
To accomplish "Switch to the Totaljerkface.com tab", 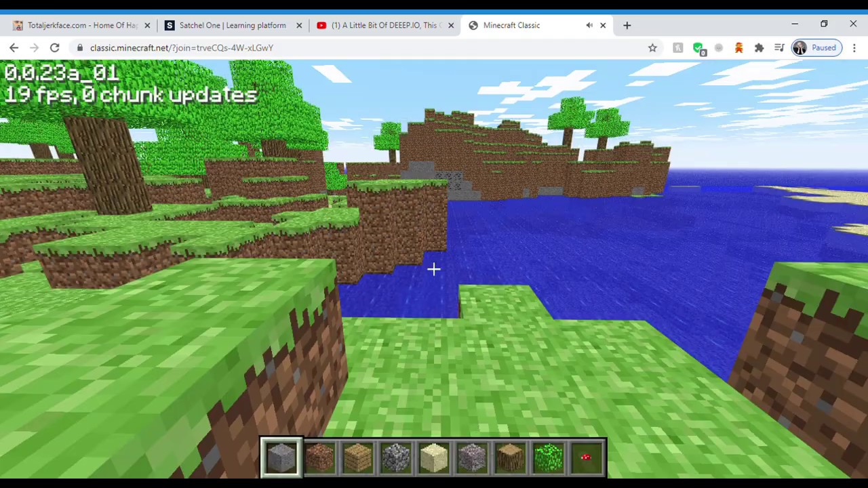I will [x=81, y=25].
